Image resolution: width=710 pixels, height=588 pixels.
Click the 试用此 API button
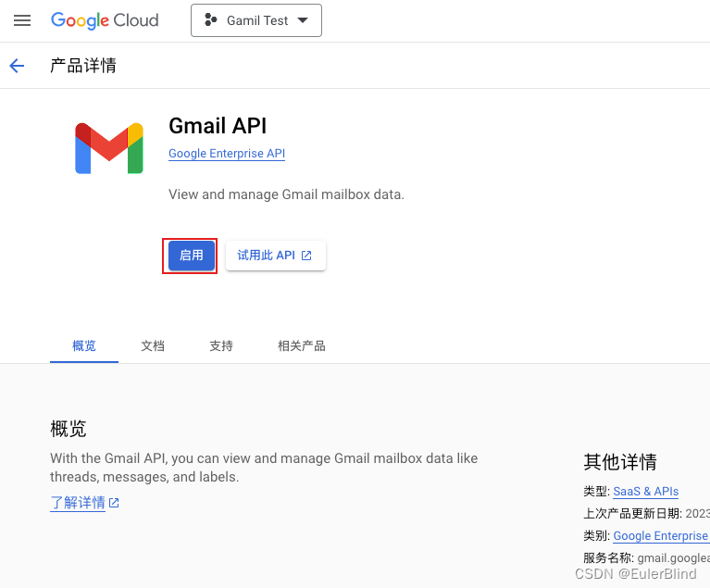pyautogui.click(x=276, y=256)
